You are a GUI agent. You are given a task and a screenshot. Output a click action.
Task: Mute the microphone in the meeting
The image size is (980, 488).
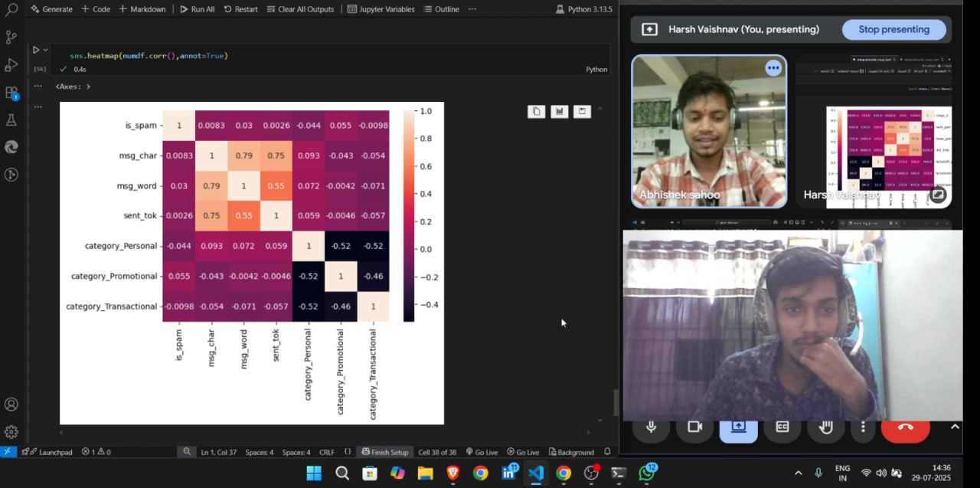point(652,427)
